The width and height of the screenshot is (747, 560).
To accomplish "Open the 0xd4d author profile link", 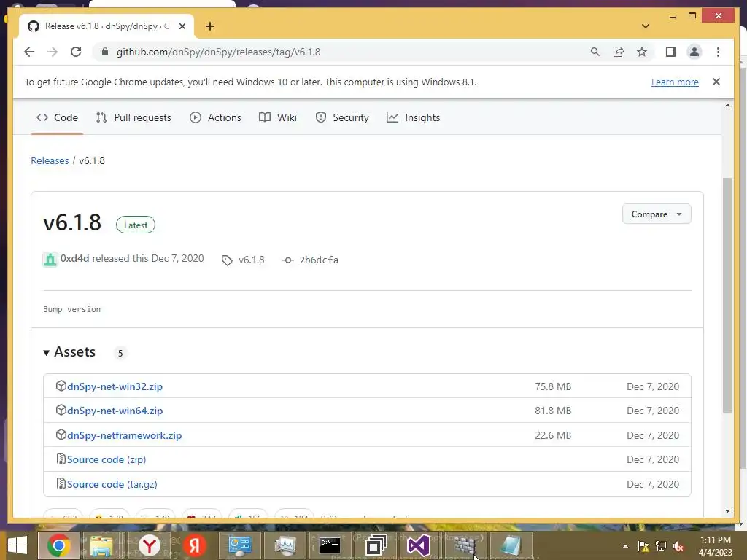I will (x=75, y=259).
